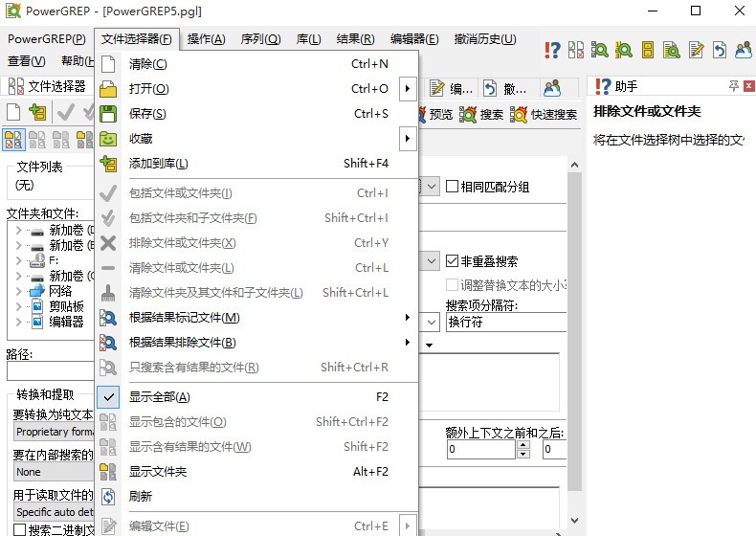Choose 根据结果排除文件(B) menu entry
The height and width of the screenshot is (536, 756).
pyautogui.click(x=256, y=343)
